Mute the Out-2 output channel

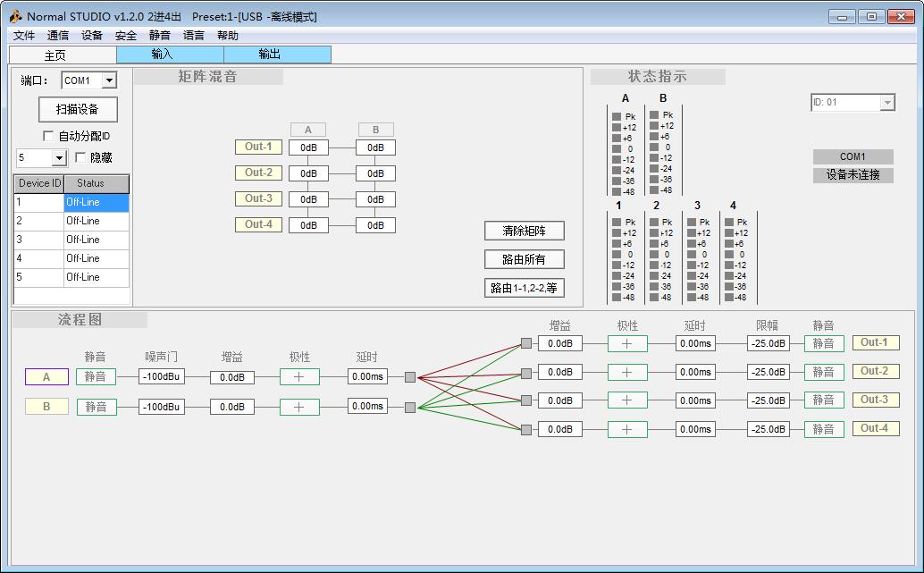(x=823, y=372)
